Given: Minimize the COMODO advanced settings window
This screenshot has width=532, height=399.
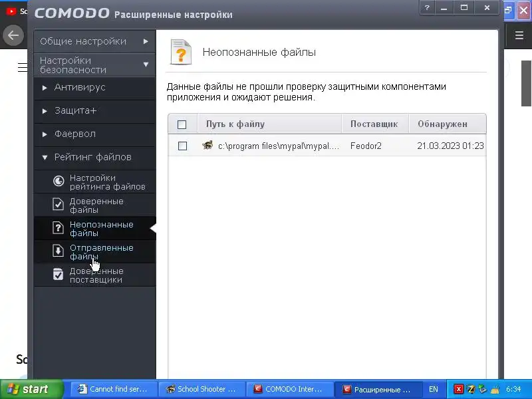Looking at the screenshot, I should [x=444, y=8].
